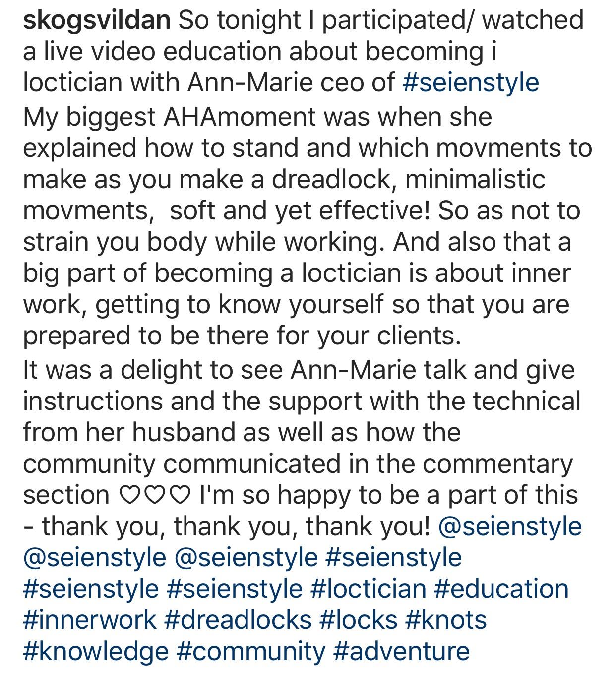Open @seienstyle mention right after 'thank you!'

coord(510,526)
